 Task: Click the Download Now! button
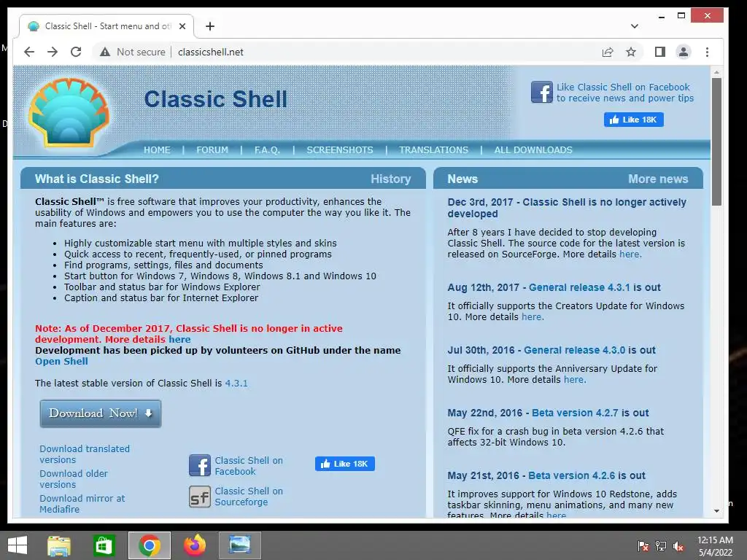101,413
